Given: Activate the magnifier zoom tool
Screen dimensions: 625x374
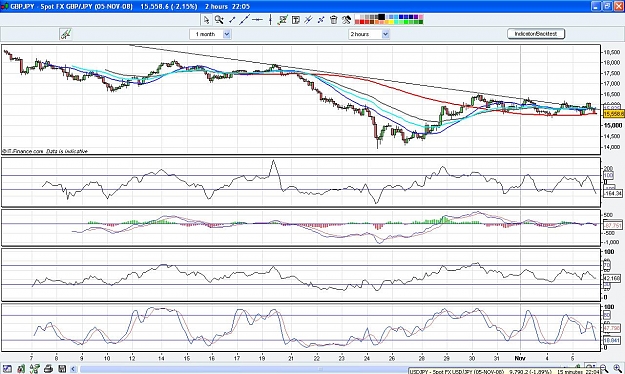Looking at the screenshot, I should tap(219, 20).
